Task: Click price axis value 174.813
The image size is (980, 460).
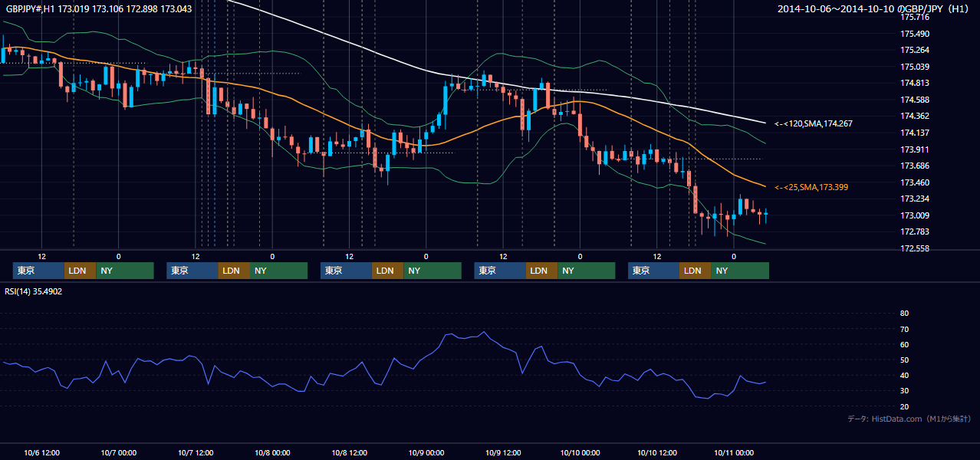Action: pos(915,84)
